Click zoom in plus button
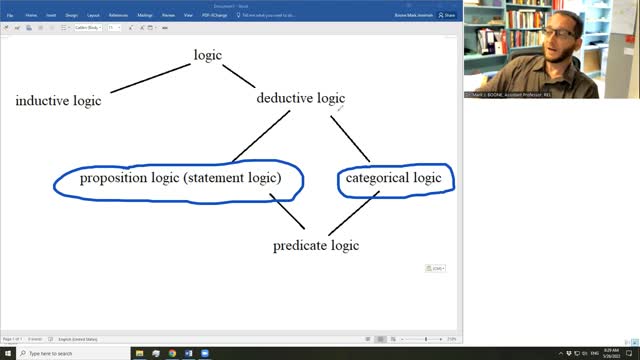The width and height of the screenshot is (640, 360). [441, 339]
